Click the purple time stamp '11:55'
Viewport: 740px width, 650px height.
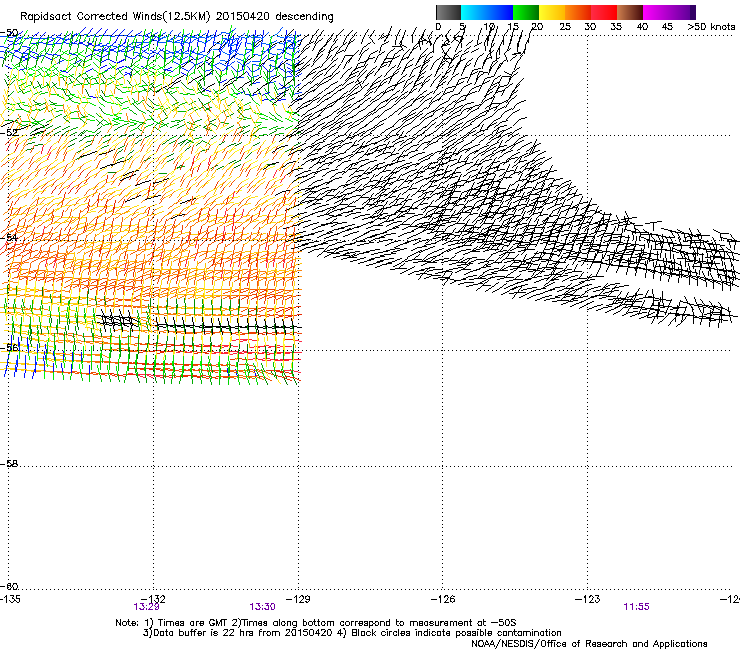(636, 607)
